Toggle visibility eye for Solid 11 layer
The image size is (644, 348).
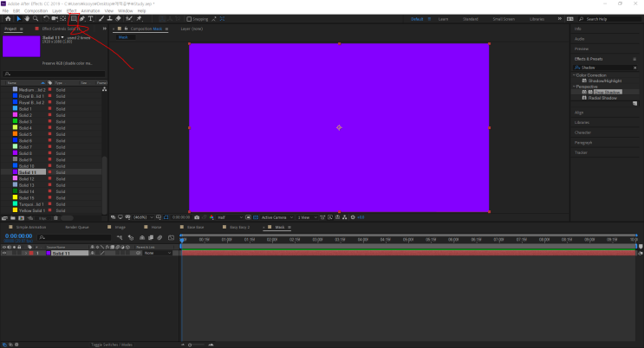(x=4, y=253)
